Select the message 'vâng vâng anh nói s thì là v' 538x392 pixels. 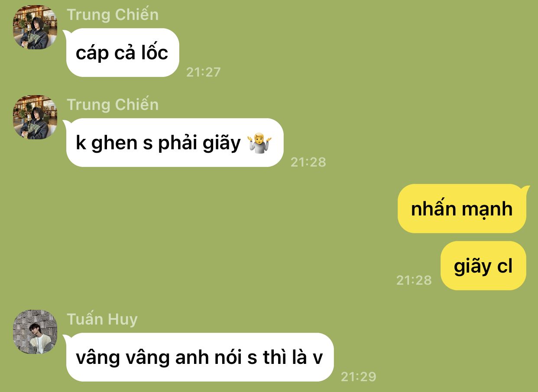[200, 357]
